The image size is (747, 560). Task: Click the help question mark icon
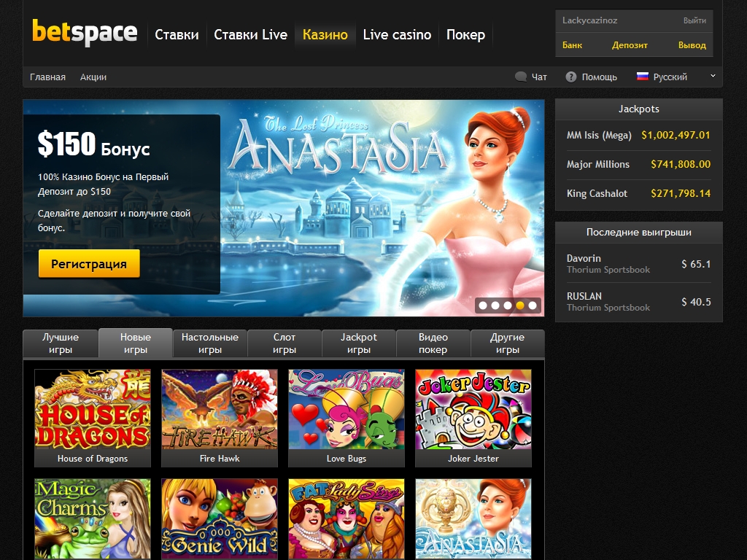tap(571, 77)
